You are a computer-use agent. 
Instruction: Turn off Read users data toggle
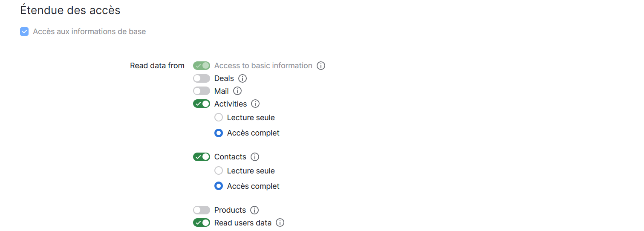[202, 222]
